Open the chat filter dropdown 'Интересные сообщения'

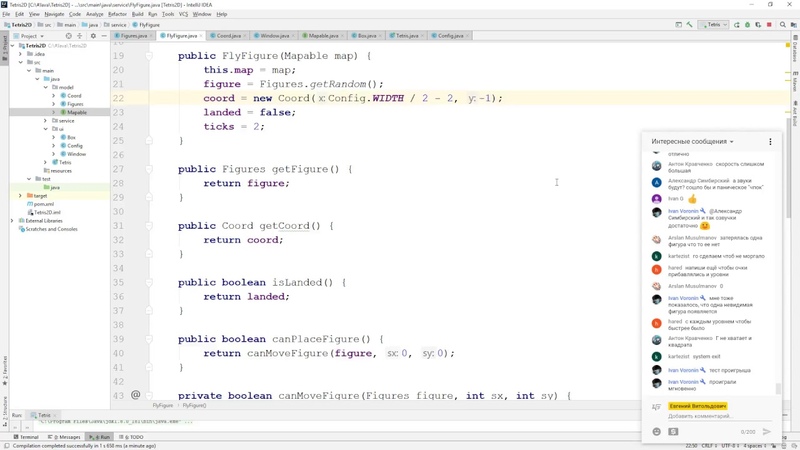point(692,141)
